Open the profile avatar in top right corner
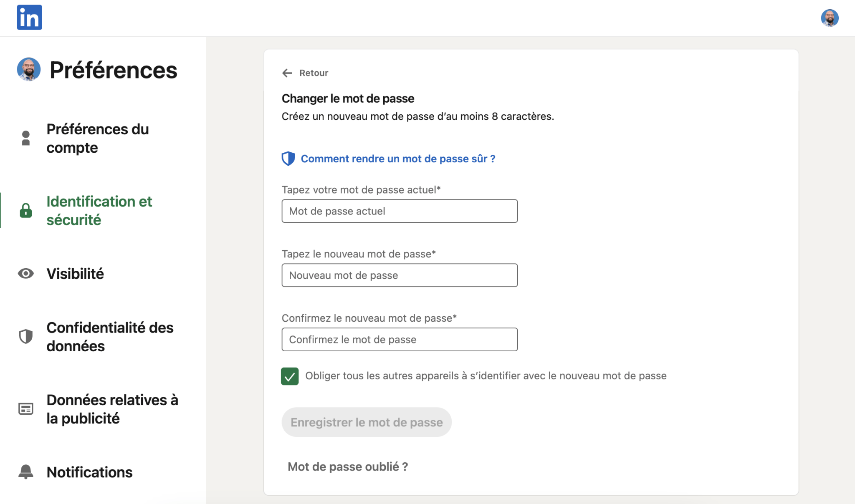The width and height of the screenshot is (855, 504). pyautogui.click(x=830, y=18)
